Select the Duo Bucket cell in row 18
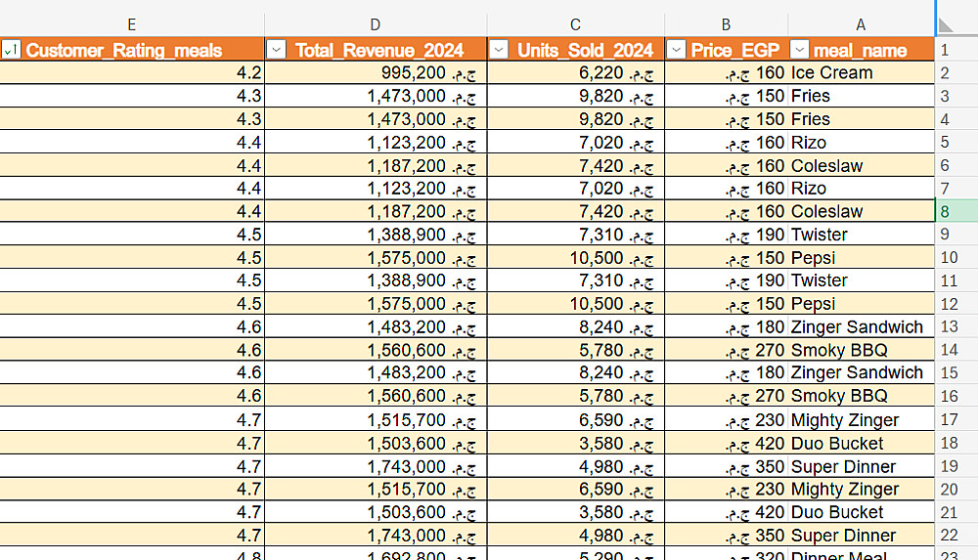The width and height of the screenshot is (978, 560). point(862,444)
